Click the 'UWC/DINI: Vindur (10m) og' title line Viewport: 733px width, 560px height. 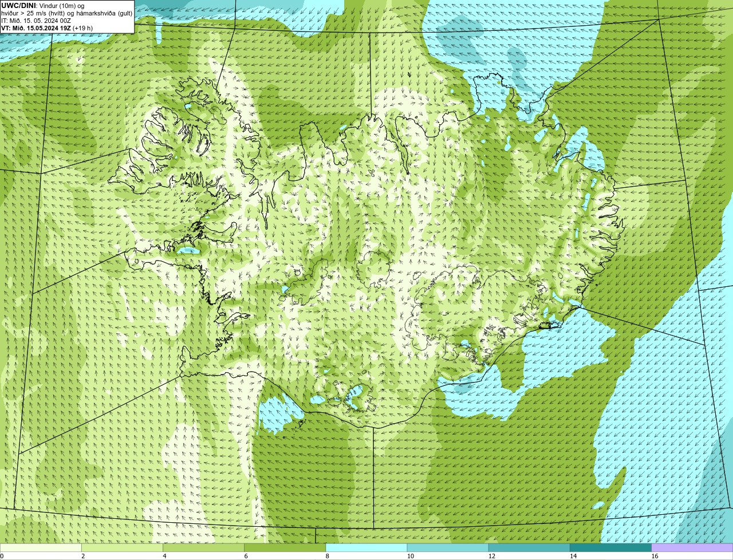(42, 5)
